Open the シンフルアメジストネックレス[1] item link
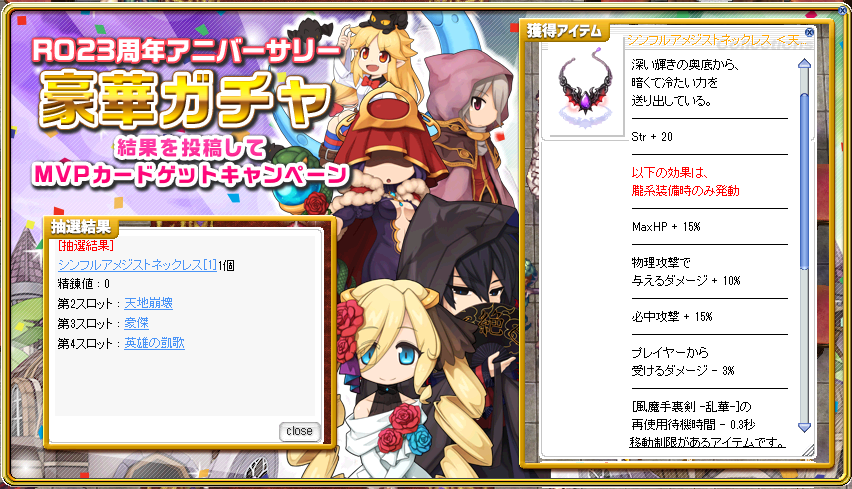Image resolution: width=852 pixels, height=489 pixels. [137, 265]
